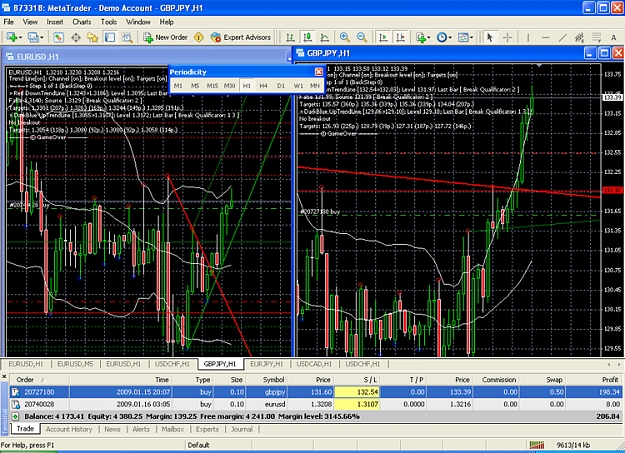
Task: Switch chart to Line Chart type
Action: [x=325, y=37]
